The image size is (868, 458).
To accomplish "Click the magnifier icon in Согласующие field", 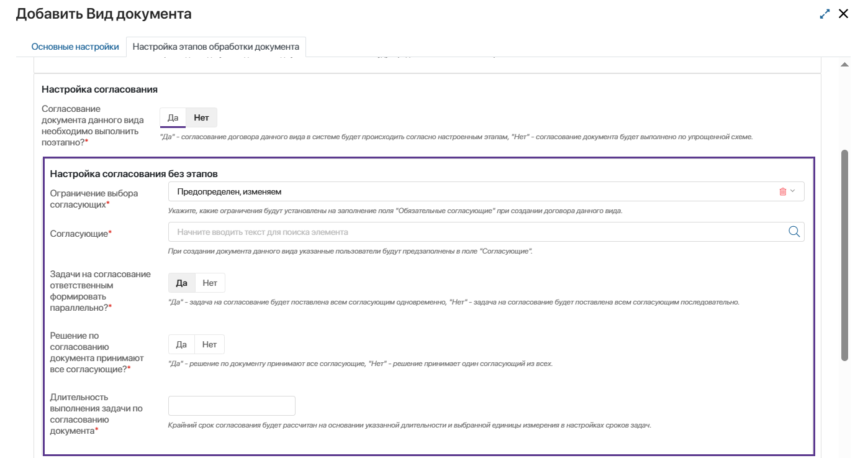I will click(x=794, y=232).
